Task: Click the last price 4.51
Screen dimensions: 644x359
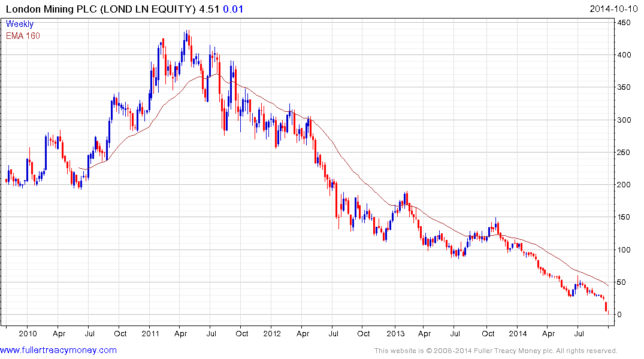Action: pyautogui.click(x=209, y=9)
